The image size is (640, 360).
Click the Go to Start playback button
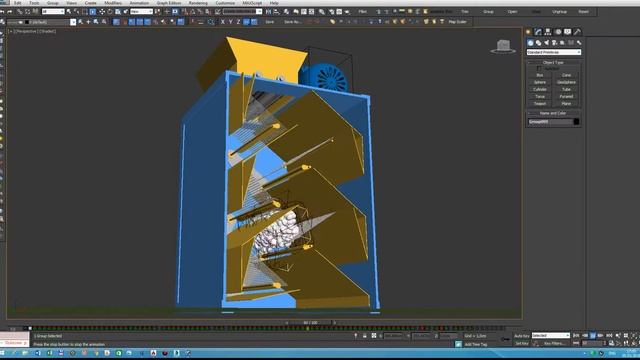coord(576,336)
